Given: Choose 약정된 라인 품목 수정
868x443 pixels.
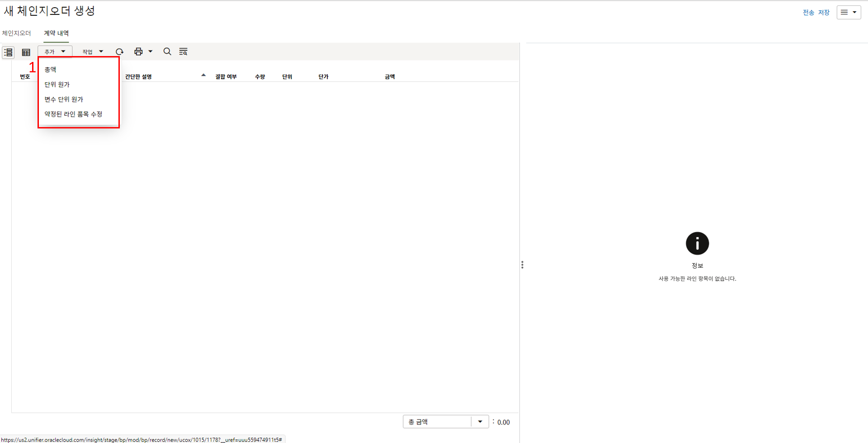Looking at the screenshot, I should (x=73, y=114).
